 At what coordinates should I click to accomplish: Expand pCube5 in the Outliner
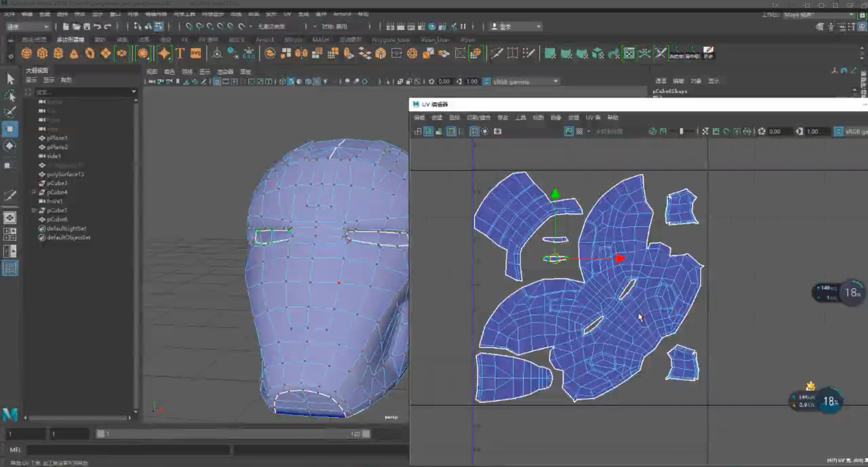34,211
